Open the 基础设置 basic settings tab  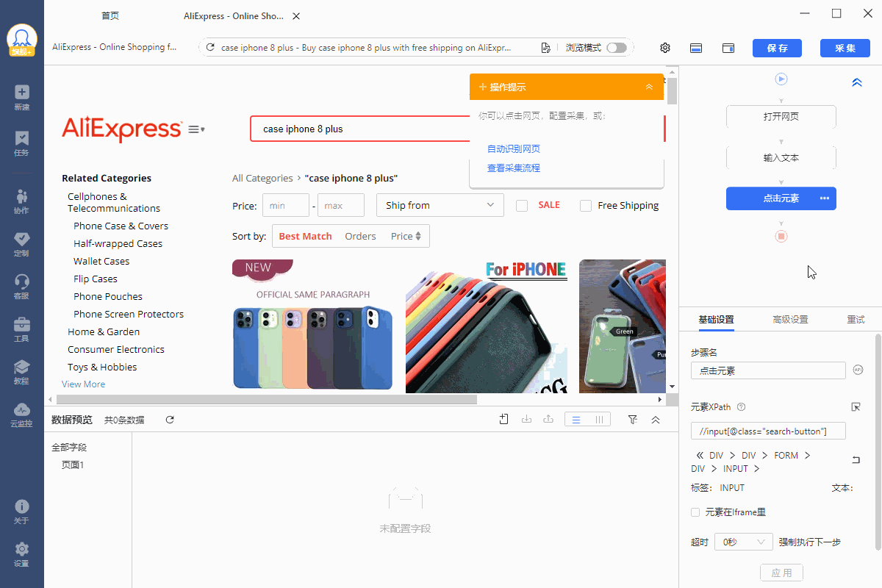(716, 320)
